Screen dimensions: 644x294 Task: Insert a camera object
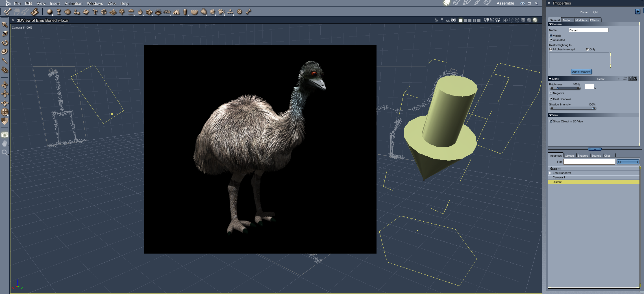click(x=221, y=12)
